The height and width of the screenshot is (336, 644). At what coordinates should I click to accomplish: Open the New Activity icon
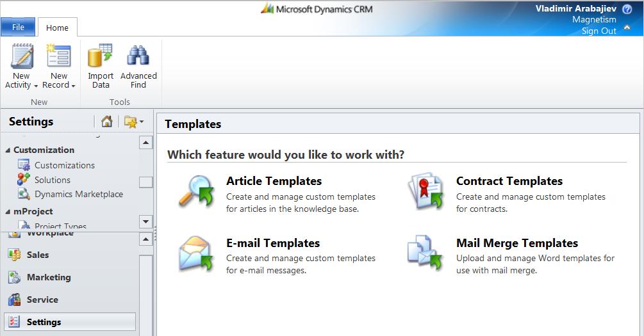pos(22,56)
